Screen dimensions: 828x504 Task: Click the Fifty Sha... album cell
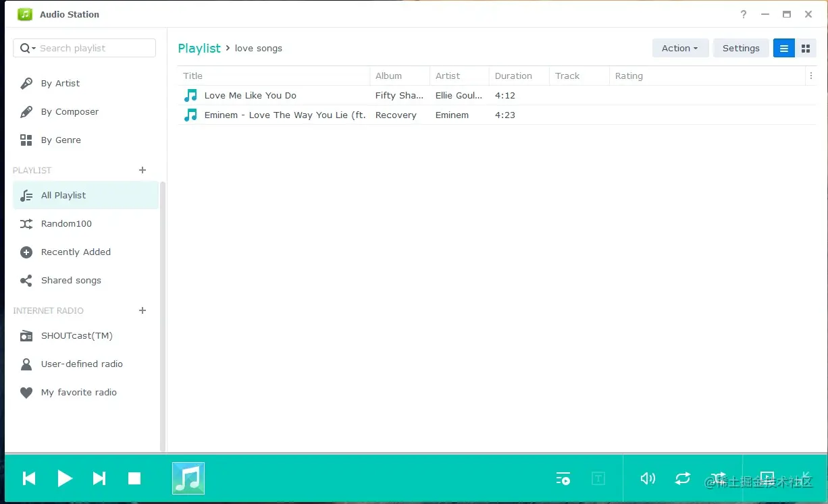[399, 95]
